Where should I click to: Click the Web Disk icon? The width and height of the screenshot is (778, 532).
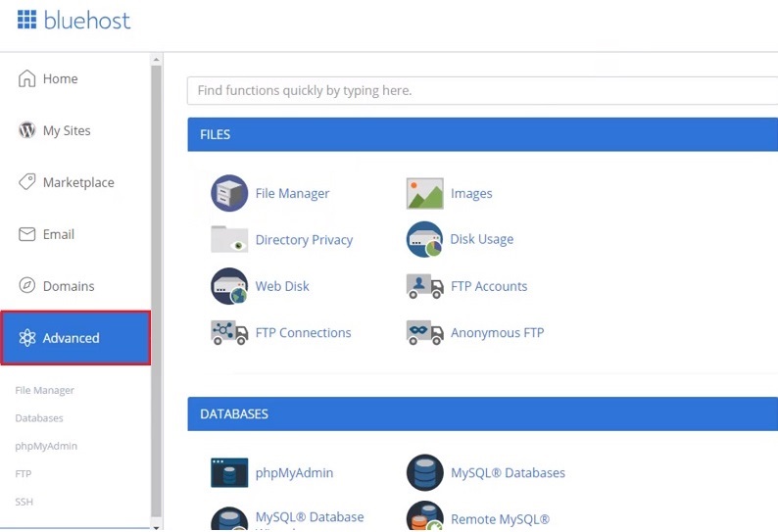[x=229, y=286]
